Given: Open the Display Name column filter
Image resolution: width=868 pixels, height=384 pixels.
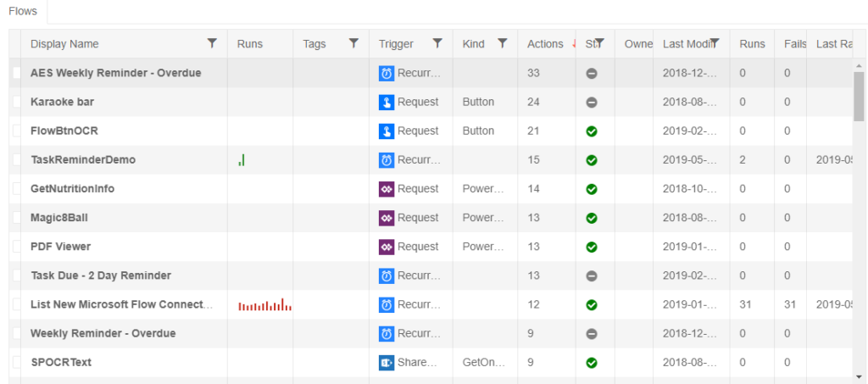Looking at the screenshot, I should [x=212, y=43].
